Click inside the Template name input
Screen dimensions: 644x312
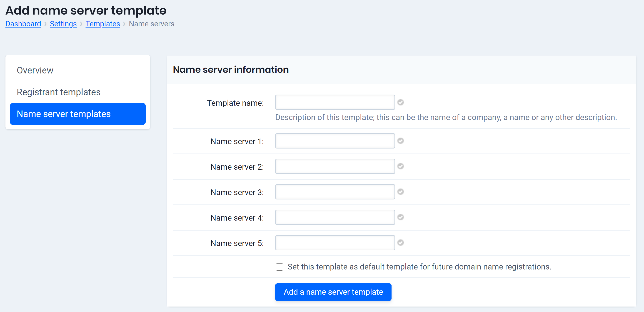pos(334,102)
